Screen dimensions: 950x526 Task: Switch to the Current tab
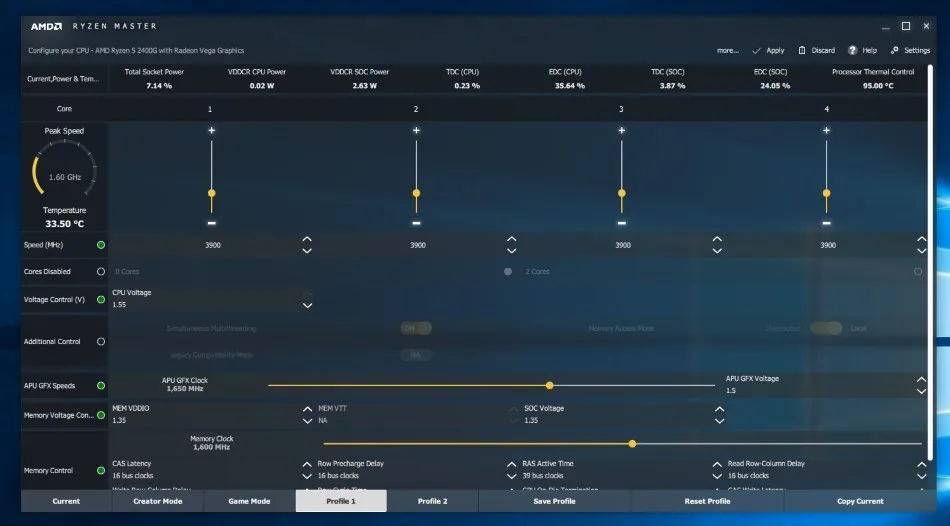[x=66, y=501]
